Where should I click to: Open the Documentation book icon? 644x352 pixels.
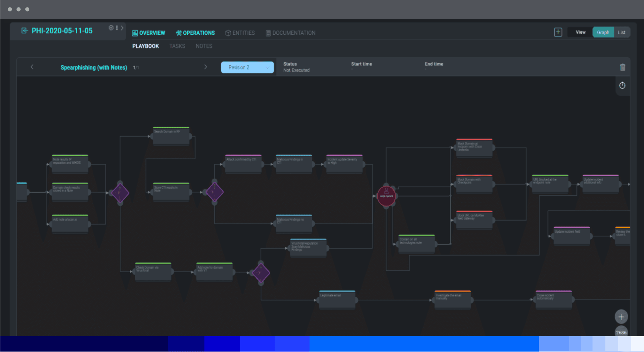[268, 33]
